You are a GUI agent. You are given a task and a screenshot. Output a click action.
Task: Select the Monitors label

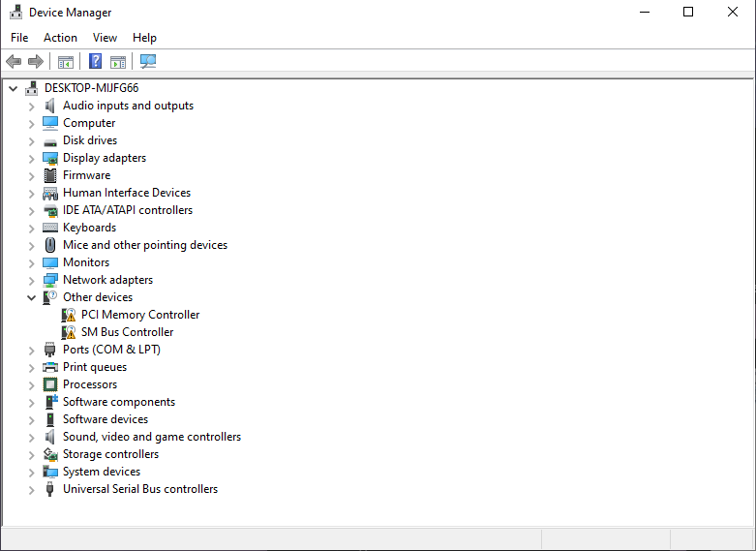click(x=86, y=262)
